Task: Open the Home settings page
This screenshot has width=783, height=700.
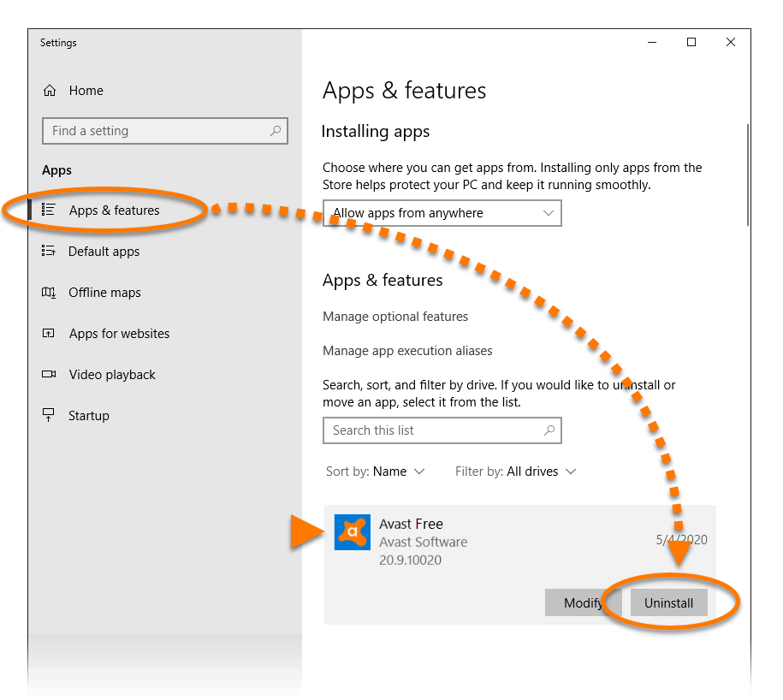Action: point(86,91)
